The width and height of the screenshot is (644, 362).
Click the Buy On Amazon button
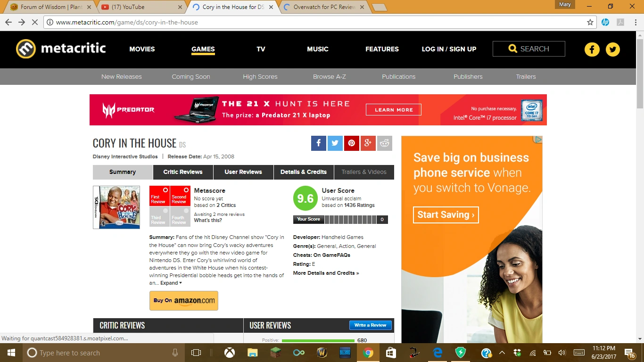pyautogui.click(x=184, y=300)
